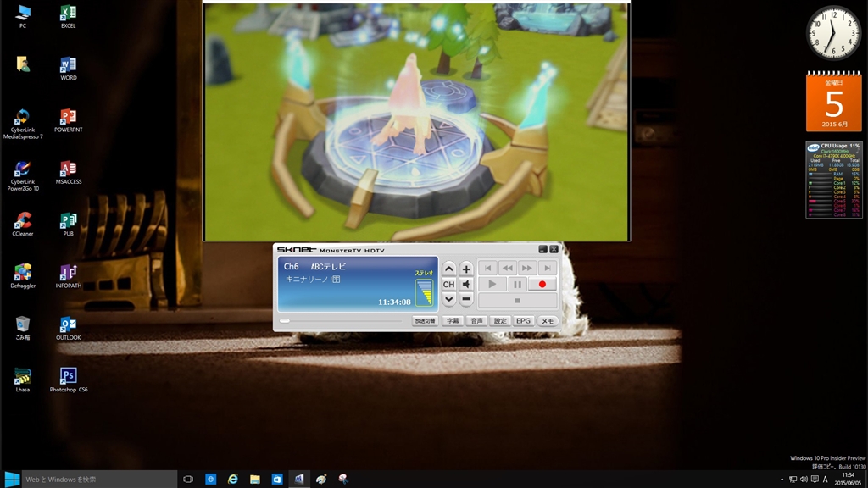Open the Store from the taskbar
The width and height of the screenshot is (868, 488).
[x=277, y=480]
